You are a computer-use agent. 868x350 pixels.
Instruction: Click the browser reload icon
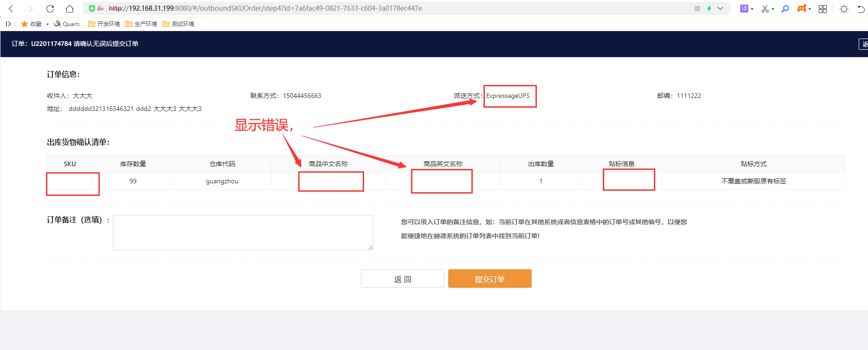[50, 8]
